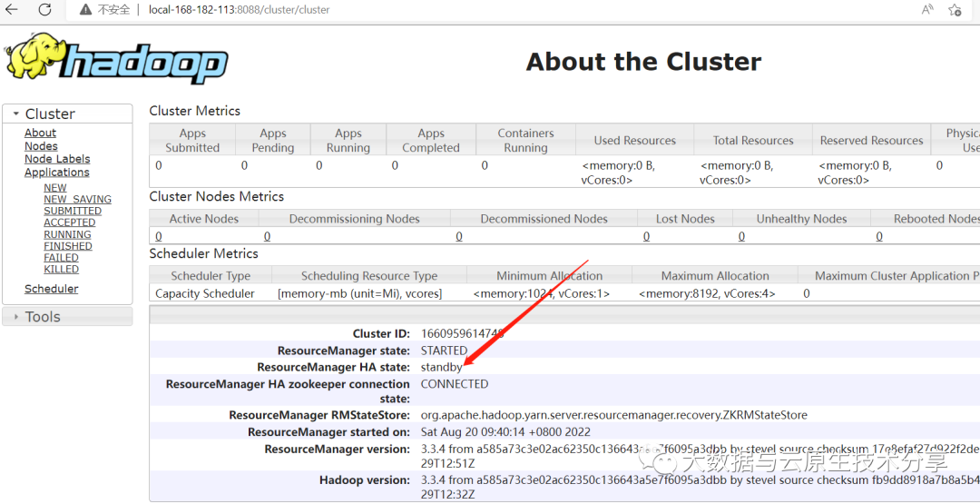
Task: Click the memory:8192 vCores:4 value
Action: [707, 293]
